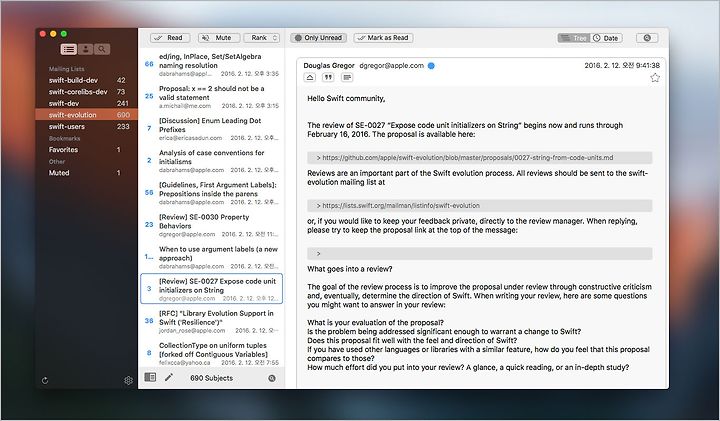Open the Muted folder
720x421 pixels.
click(87, 173)
